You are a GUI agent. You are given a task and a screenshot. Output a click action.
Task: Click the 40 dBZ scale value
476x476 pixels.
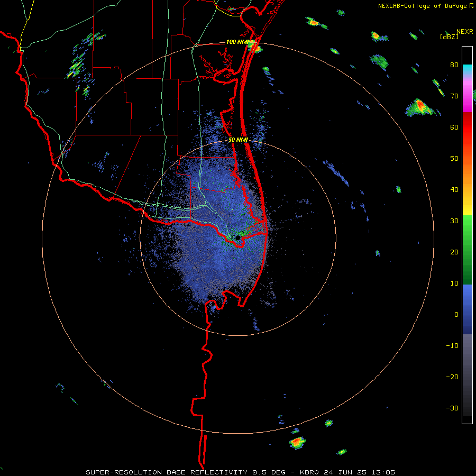click(454, 190)
